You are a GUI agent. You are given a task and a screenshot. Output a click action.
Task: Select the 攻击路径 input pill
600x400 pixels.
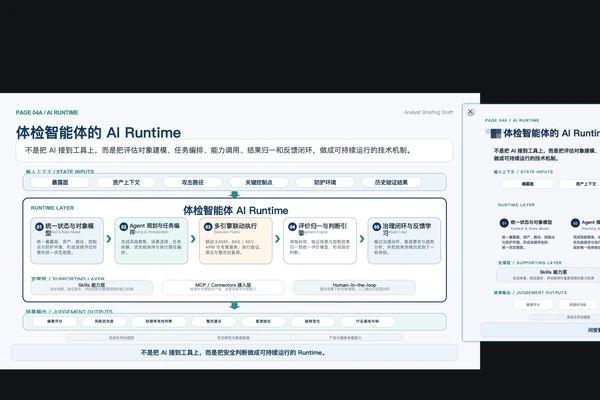(192, 182)
